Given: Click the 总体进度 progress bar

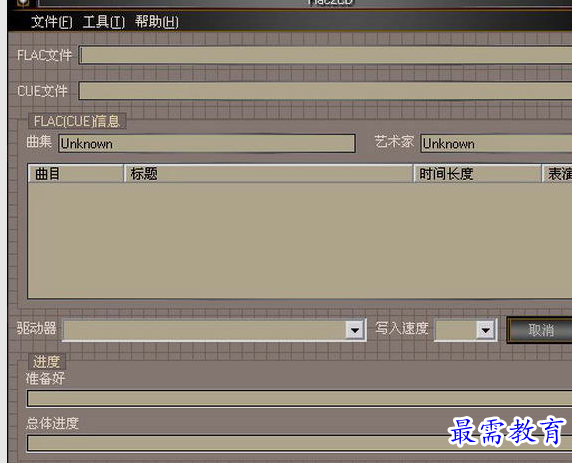Looking at the screenshot, I should pos(299,443).
